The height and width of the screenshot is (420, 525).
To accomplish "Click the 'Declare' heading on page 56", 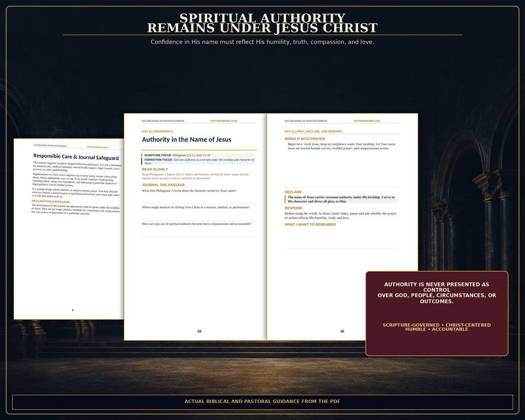I will [x=293, y=192].
